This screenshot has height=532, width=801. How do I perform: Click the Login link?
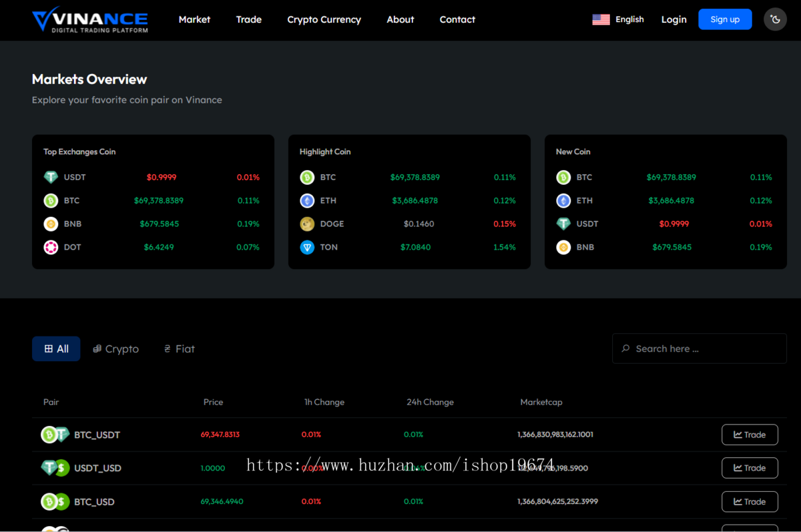[x=674, y=19]
